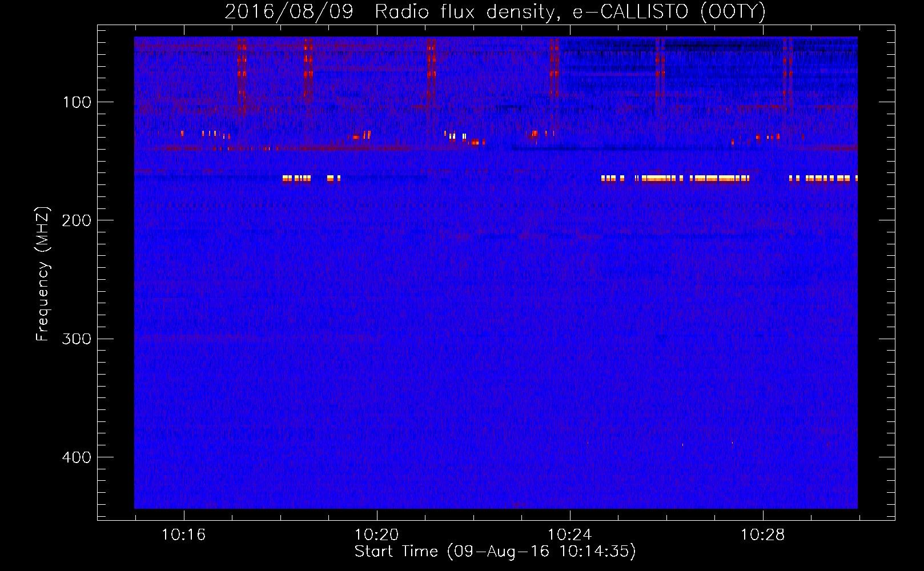Click the 10:16 time tick label
Screen dimensions: 924x571
click(x=183, y=535)
